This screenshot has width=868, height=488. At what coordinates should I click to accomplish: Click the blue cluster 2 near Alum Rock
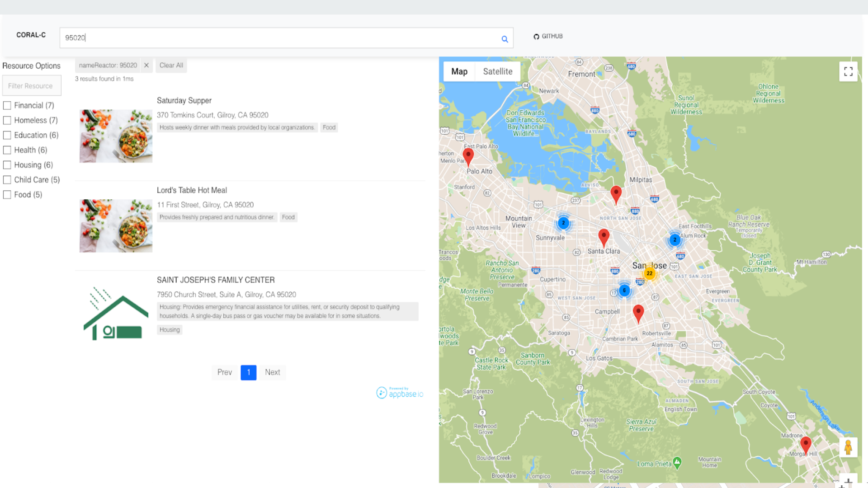point(675,240)
